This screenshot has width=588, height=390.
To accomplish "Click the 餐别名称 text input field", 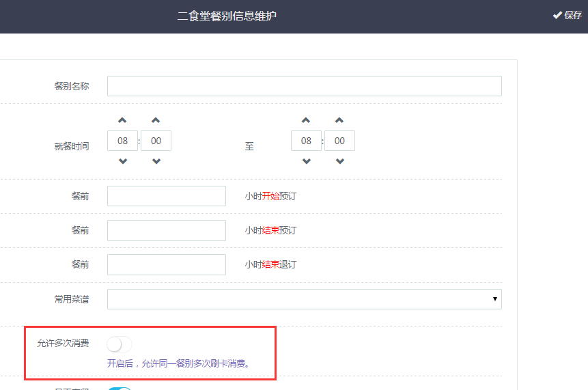I will pos(304,86).
